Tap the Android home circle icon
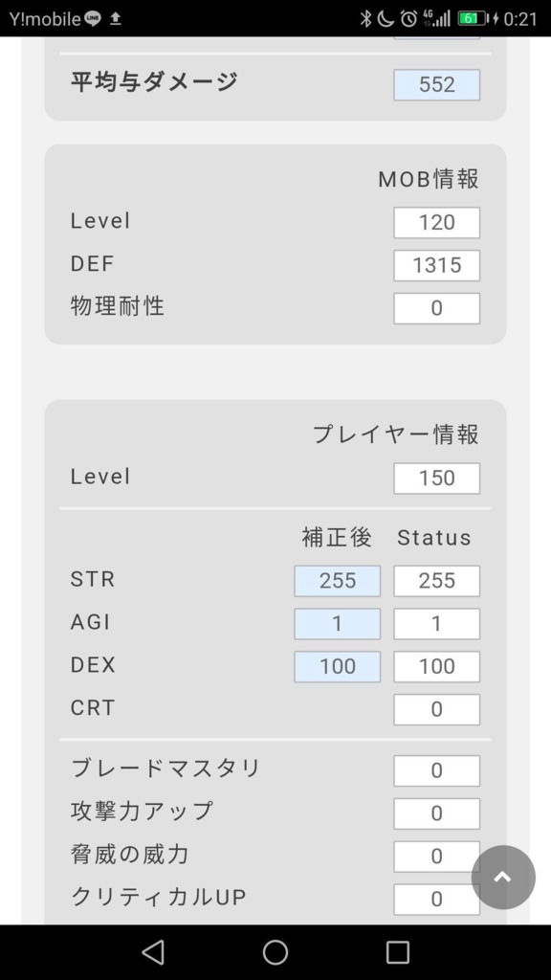This screenshot has width=551, height=980. (275, 952)
